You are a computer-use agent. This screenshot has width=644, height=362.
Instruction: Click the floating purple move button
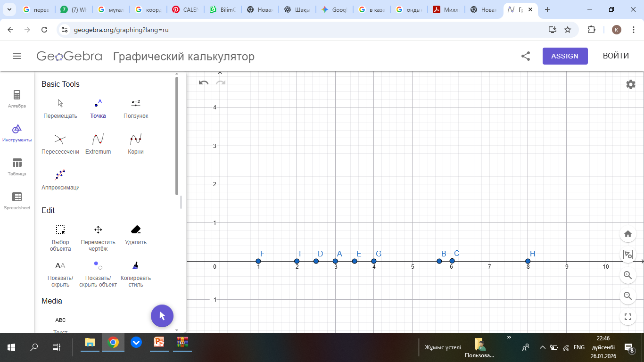point(162,316)
